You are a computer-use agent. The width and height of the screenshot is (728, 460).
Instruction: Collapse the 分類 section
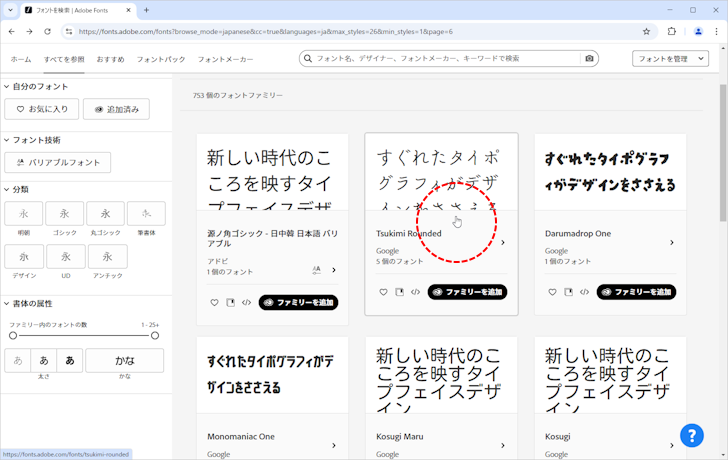[7, 189]
